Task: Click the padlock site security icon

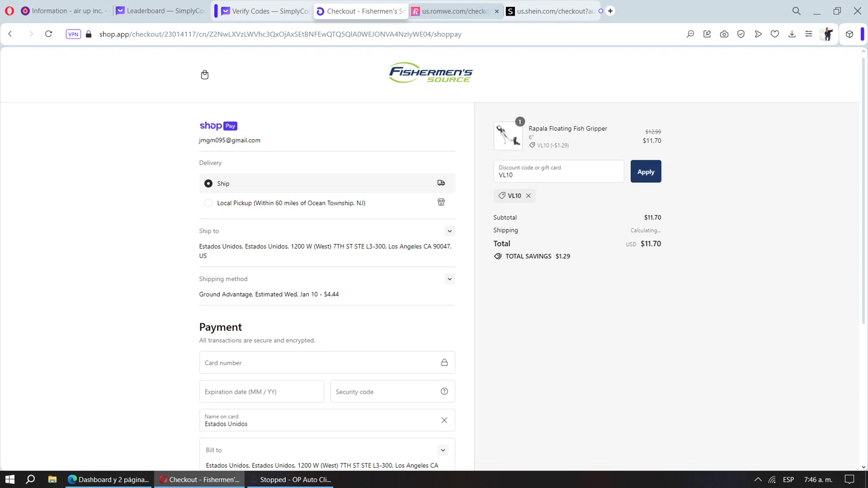Action: tap(89, 34)
